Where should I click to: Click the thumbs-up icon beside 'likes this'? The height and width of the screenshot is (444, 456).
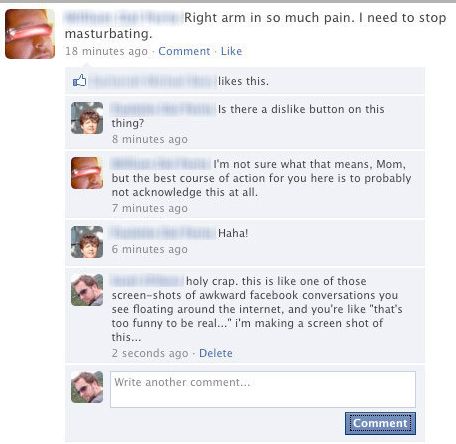coord(80,80)
